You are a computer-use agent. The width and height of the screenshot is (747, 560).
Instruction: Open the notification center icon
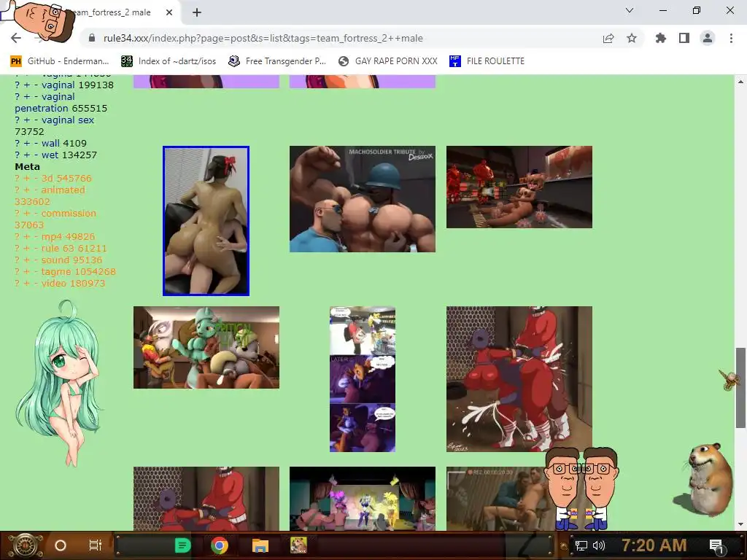[716, 546]
